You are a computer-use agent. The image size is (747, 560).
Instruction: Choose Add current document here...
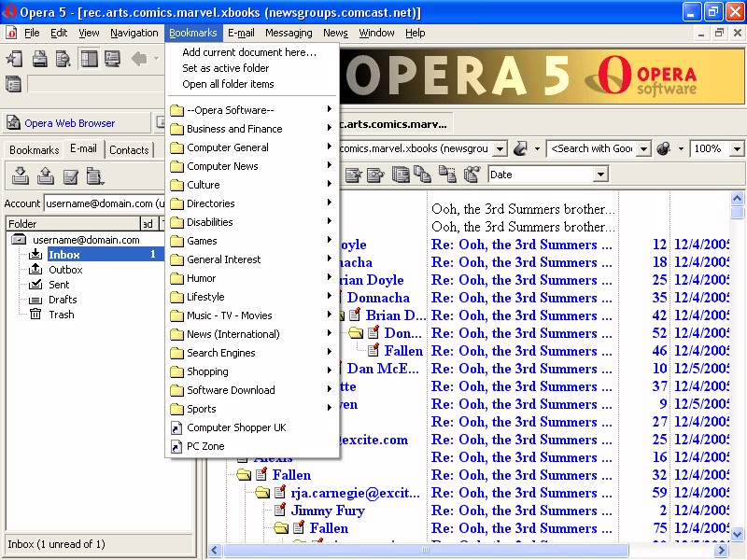[251, 52]
